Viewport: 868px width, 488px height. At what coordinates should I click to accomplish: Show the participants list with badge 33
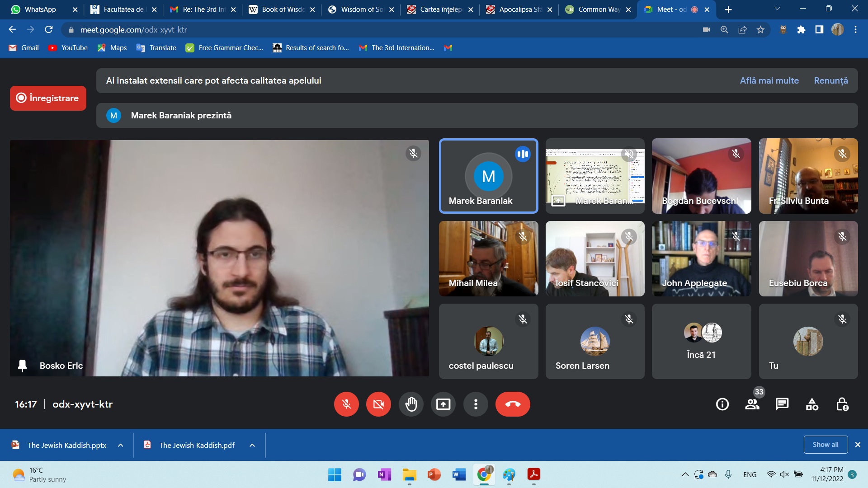tap(752, 404)
